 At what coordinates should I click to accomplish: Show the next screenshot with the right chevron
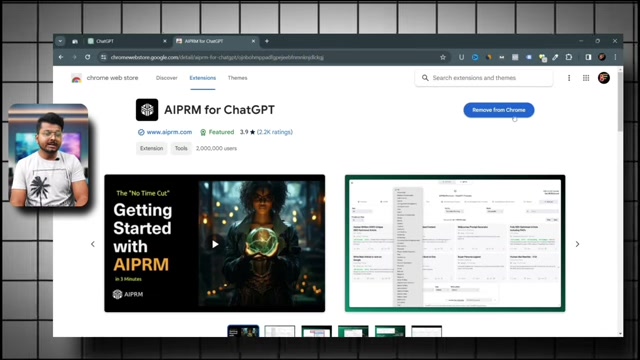(577, 244)
